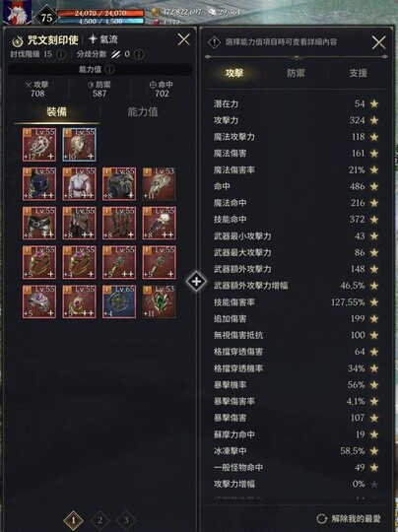Toggle favorite star for 潛在力

(x=374, y=103)
